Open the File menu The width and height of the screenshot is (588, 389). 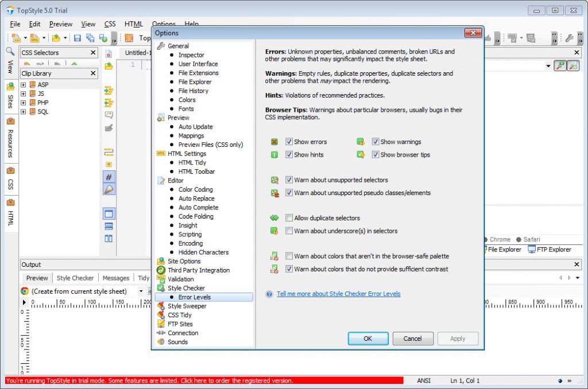[15, 24]
